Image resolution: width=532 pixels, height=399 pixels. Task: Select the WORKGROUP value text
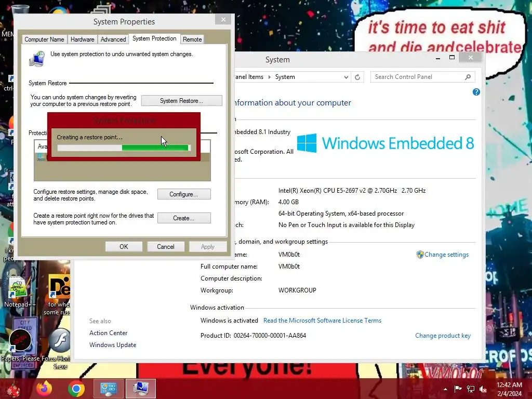pos(297,290)
